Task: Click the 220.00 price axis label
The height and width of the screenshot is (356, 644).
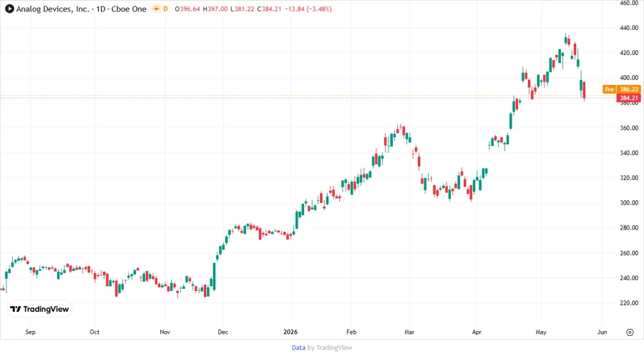Action: pyautogui.click(x=629, y=303)
